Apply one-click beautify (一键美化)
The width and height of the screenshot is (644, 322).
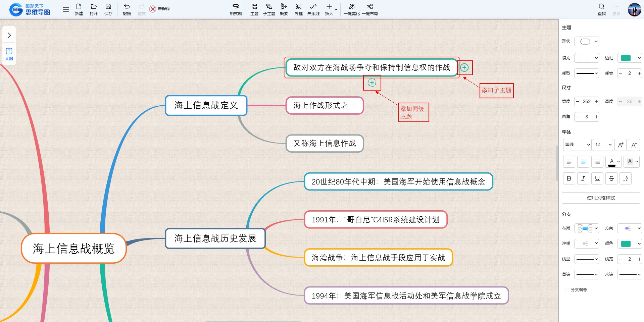pyautogui.click(x=351, y=9)
